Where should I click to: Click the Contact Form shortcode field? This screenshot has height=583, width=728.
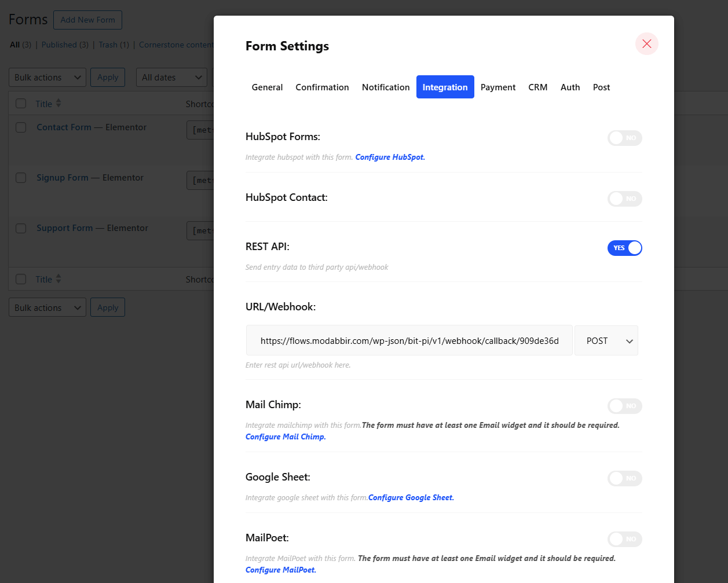click(200, 130)
